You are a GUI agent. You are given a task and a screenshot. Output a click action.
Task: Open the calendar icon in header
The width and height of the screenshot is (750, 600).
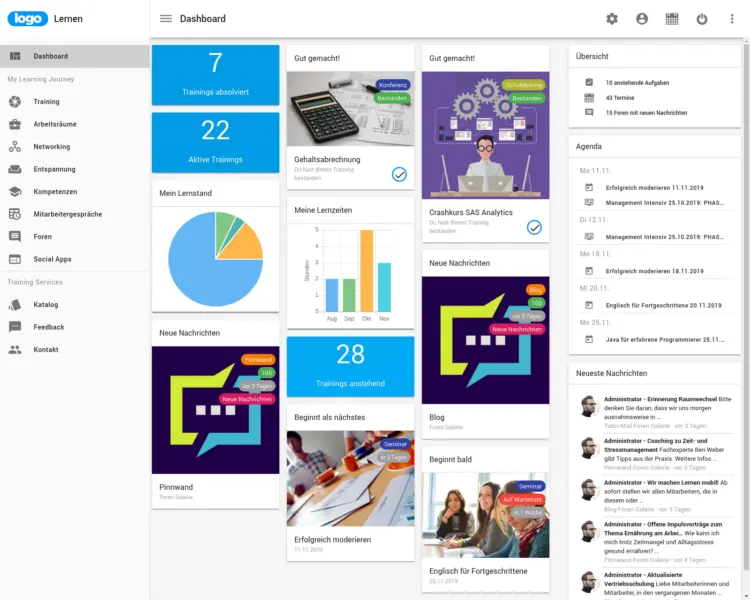672,19
